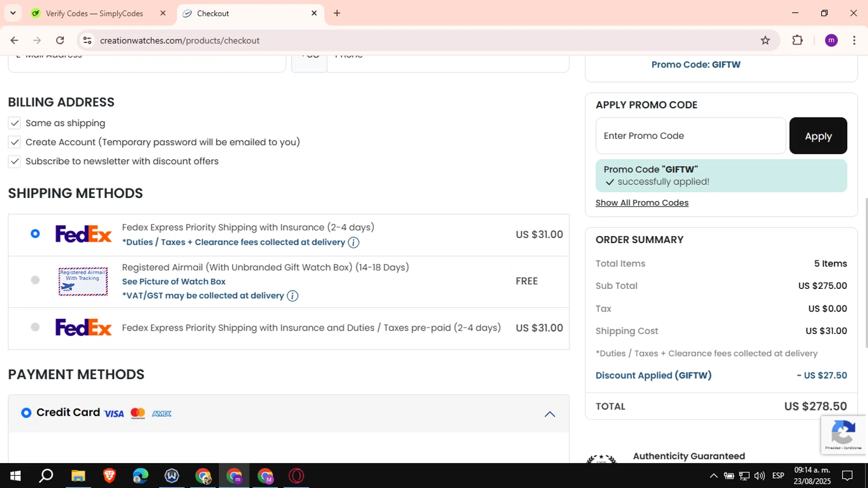Screen dimensions: 868x488
Task: Click the Enter Promo Code field
Action: 690,135
